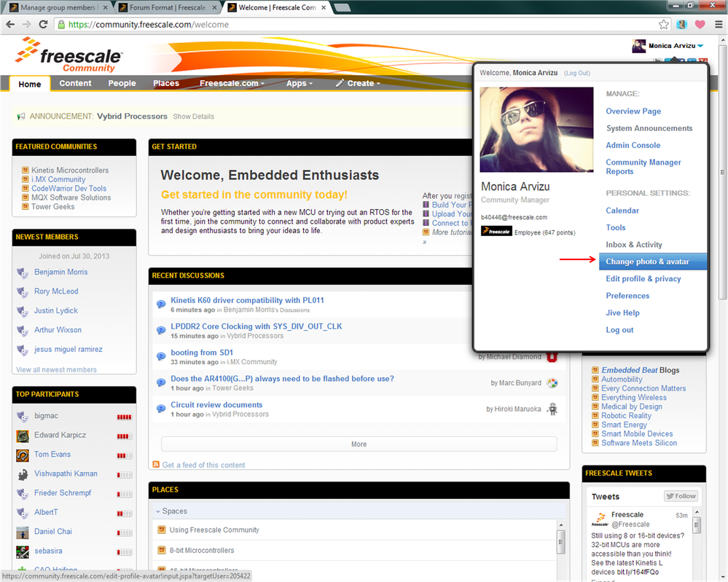Click Tom Evans avatar picture
The width and height of the screenshot is (728, 582).
coord(23,455)
